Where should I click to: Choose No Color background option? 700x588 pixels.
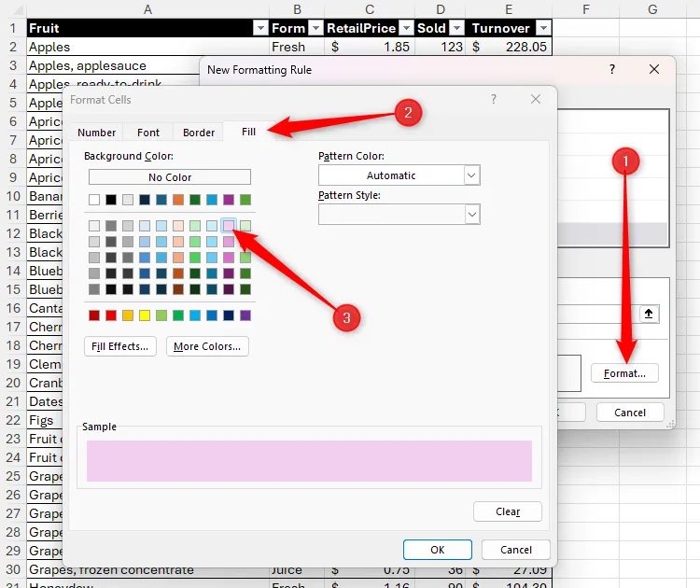pyautogui.click(x=170, y=177)
